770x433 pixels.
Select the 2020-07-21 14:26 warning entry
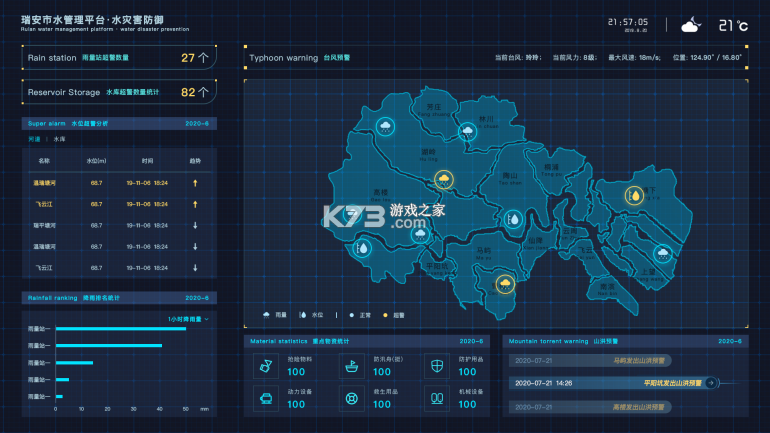pos(614,383)
